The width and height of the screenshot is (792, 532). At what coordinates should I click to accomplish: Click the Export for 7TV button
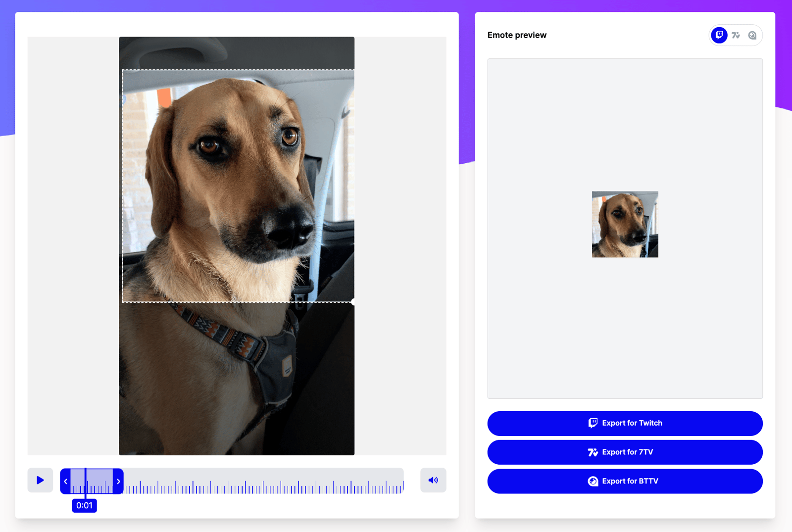625,452
